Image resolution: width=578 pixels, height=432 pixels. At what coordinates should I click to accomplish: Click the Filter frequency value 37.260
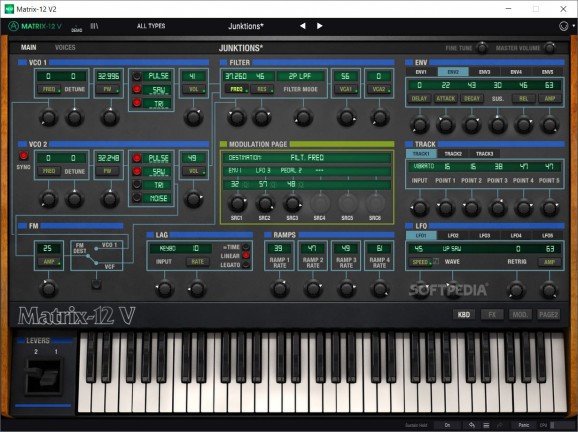[236, 76]
